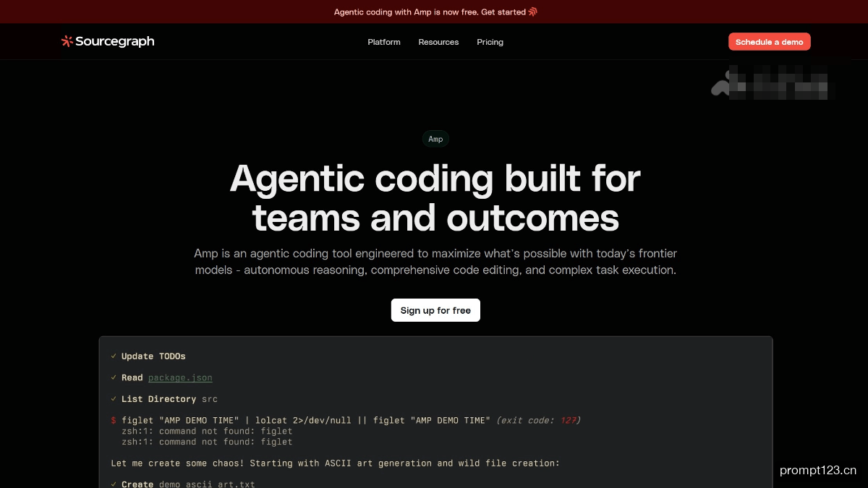Screen dimensions: 868x488
Task: Go to the Pricing page
Action: pyautogui.click(x=490, y=42)
